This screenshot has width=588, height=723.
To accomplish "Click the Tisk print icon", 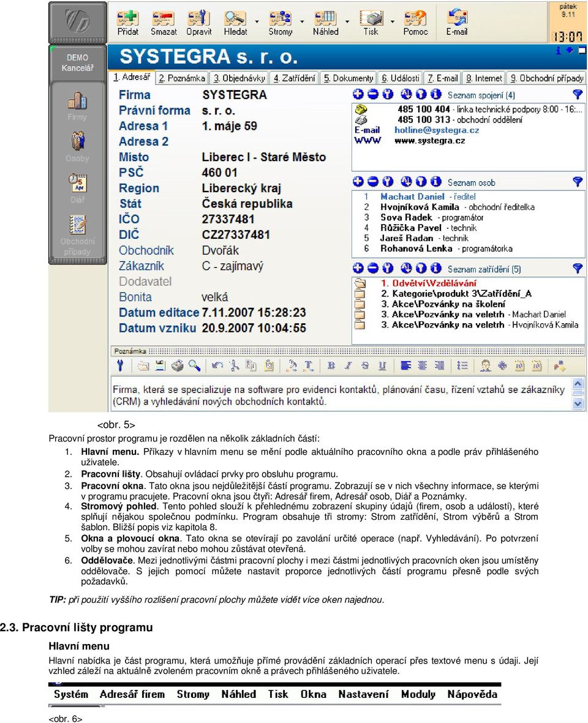I will [371, 23].
